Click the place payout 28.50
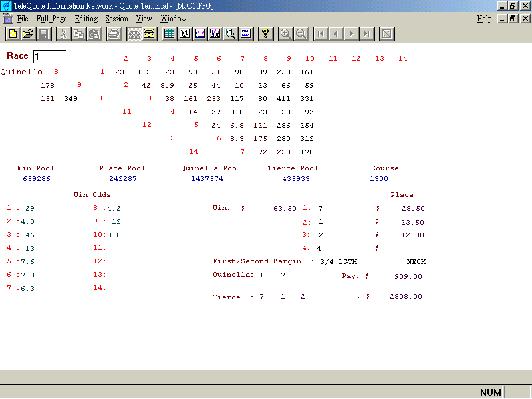Image resolution: width=532 pixels, height=399 pixels. [413, 208]
